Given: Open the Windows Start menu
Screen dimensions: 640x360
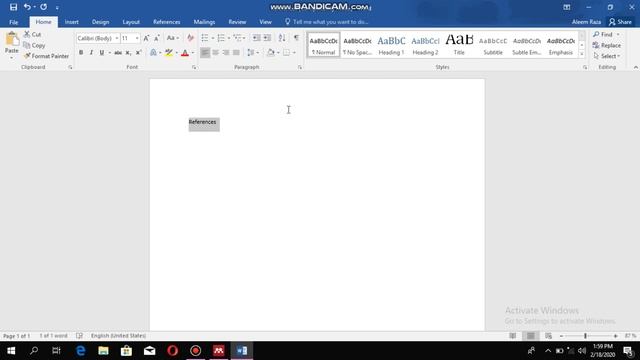Looking at the screenshot, I should tap(11, 351).
